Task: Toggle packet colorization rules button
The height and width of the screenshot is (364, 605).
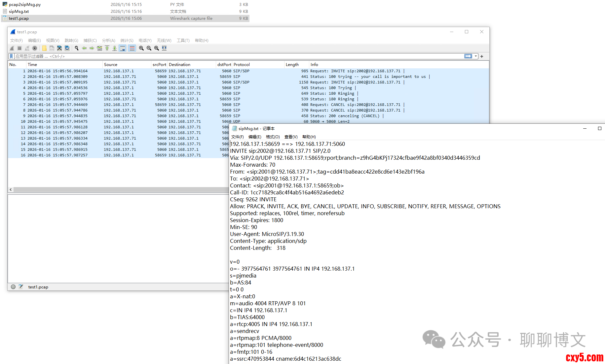Action: click(x=132, y=48)
